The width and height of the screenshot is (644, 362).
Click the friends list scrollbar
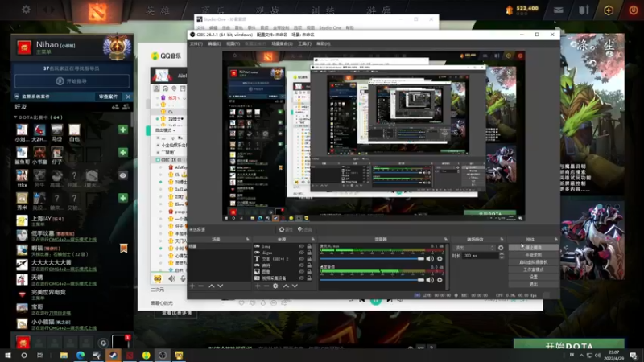[132, 119]
